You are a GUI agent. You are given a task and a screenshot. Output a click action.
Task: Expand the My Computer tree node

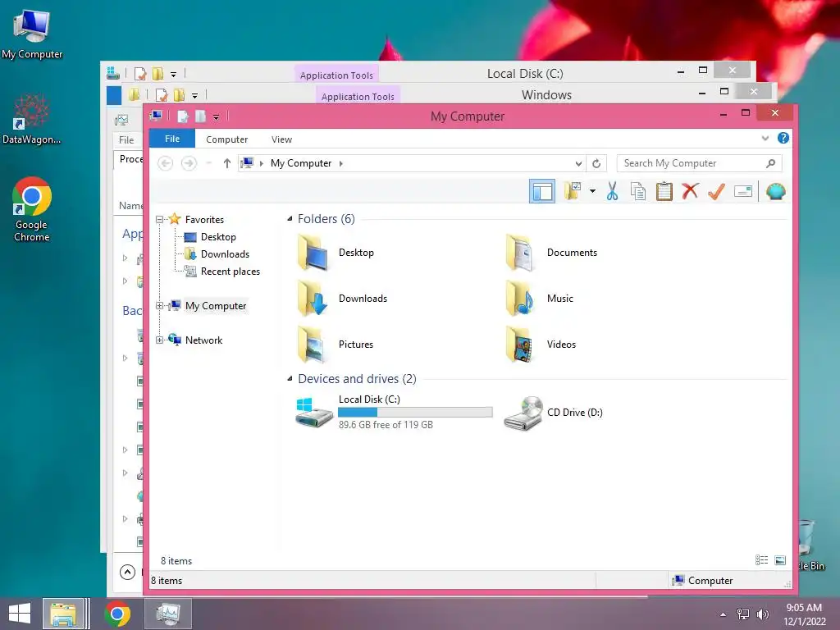(160, 305)
